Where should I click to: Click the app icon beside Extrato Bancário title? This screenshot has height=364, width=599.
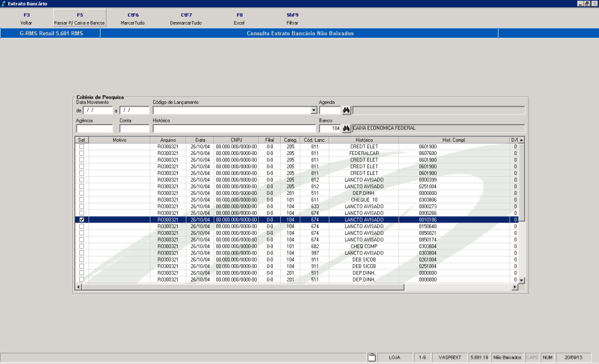click(3, 3)
